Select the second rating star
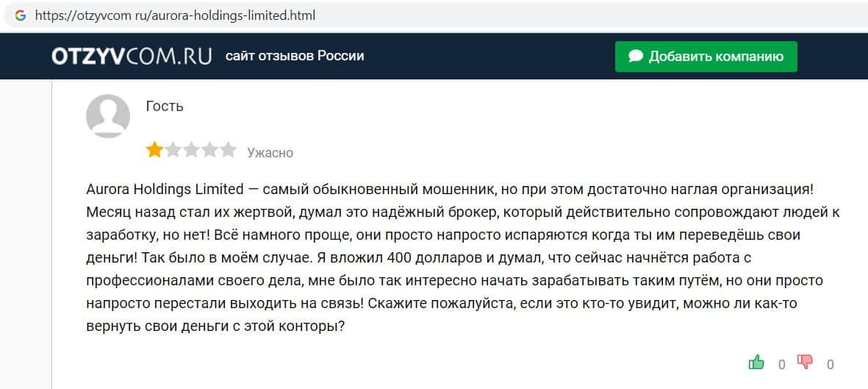Viewport: 868px width, 389px height. [173, 151]
